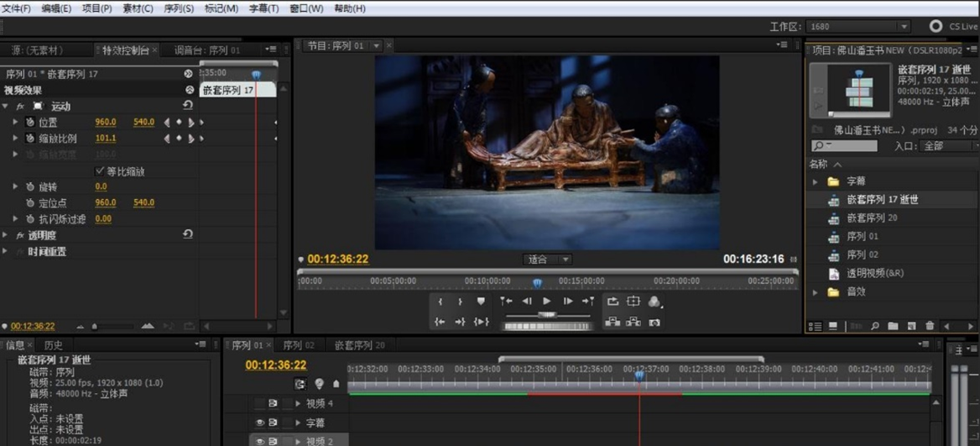The width and height of the screenshot is (980, 446).
Task: Toggle animation stopwatch for 旋转
Action: (30, 186)
